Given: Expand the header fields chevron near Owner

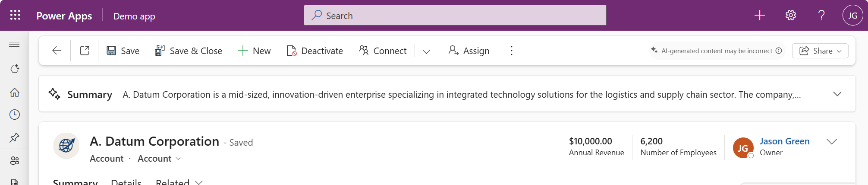Looking at the screenshot, I should pyautogui.click(x=831, y=142).
